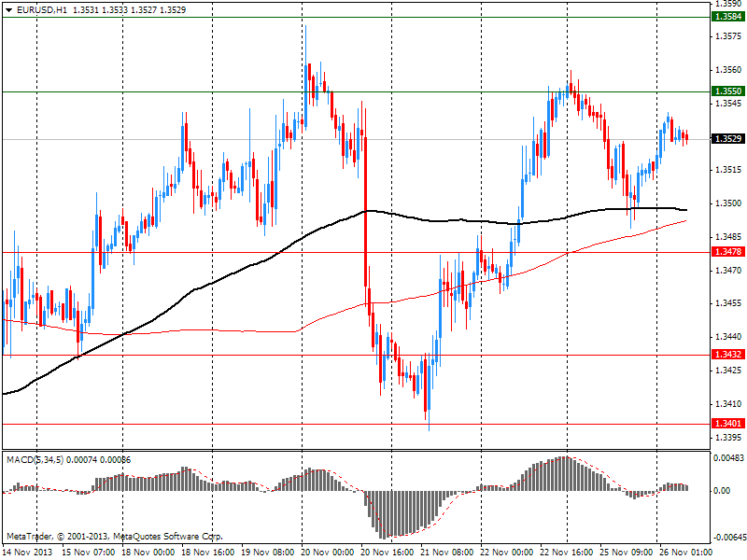
Task: Click the triangle arrow beside the EURUSD,H1 title
Action: [8, 9]
